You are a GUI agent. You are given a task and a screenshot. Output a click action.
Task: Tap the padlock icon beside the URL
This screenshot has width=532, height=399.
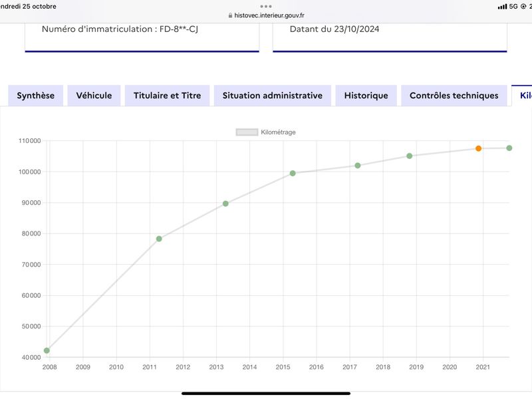click(230, 15)
